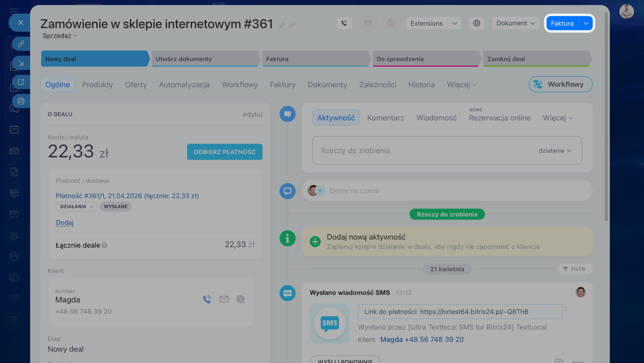Open the Dokument dropdown
This screenshot has width=644, height=363.
(515, 23)
